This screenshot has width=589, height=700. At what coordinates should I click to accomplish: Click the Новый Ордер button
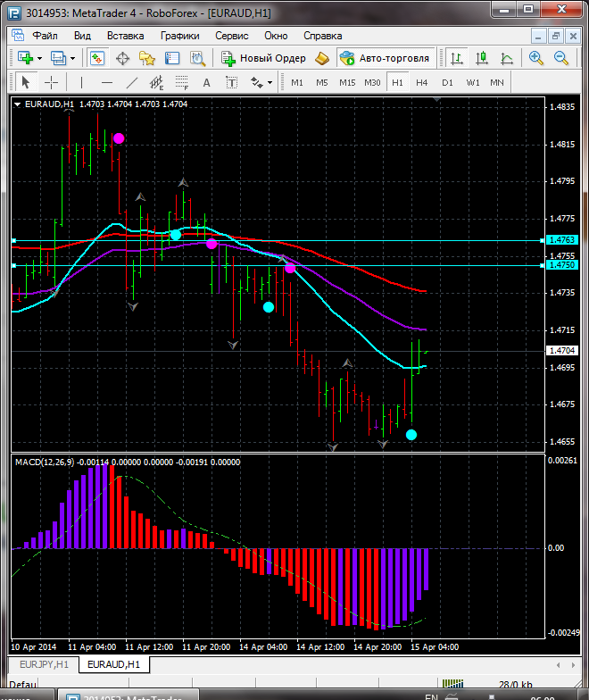264,58
